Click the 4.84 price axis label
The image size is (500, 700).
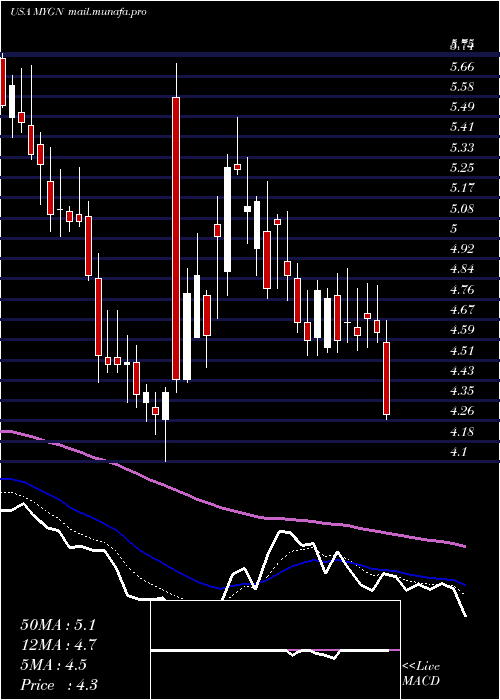tap(462, 269)
